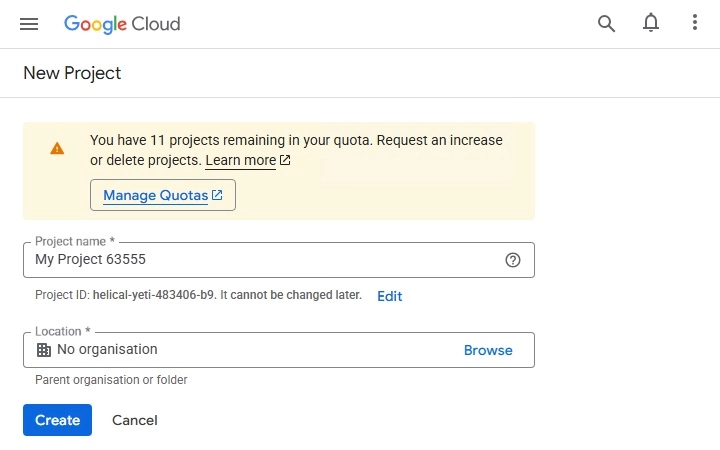The height and width of the screenshot is (450, 720).
Task: Follow the Learn more link
Action: [240, 160]
